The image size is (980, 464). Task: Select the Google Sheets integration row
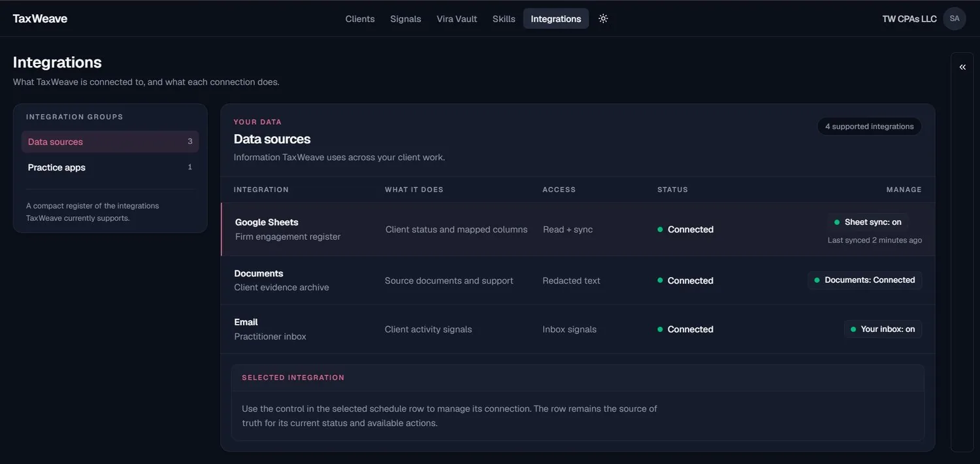(578, 229)
